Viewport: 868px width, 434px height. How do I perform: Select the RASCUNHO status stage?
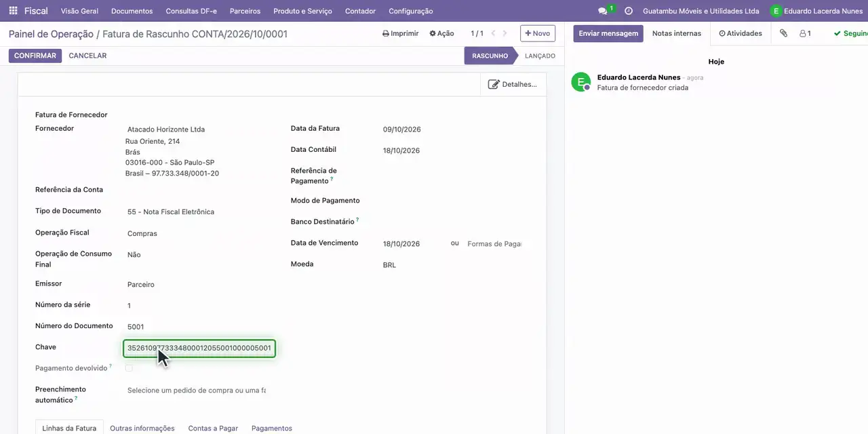pyautogui.click(x=490, y=56)
